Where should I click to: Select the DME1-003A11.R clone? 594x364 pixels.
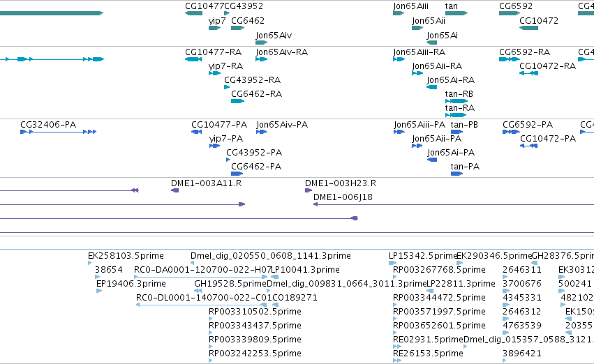[x=175, y=190]
